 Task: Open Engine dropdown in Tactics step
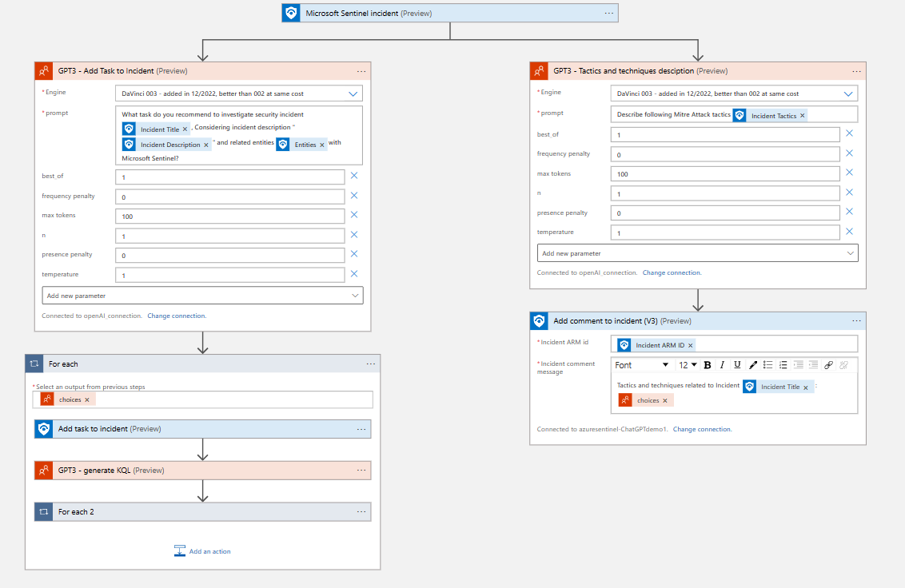848,93
